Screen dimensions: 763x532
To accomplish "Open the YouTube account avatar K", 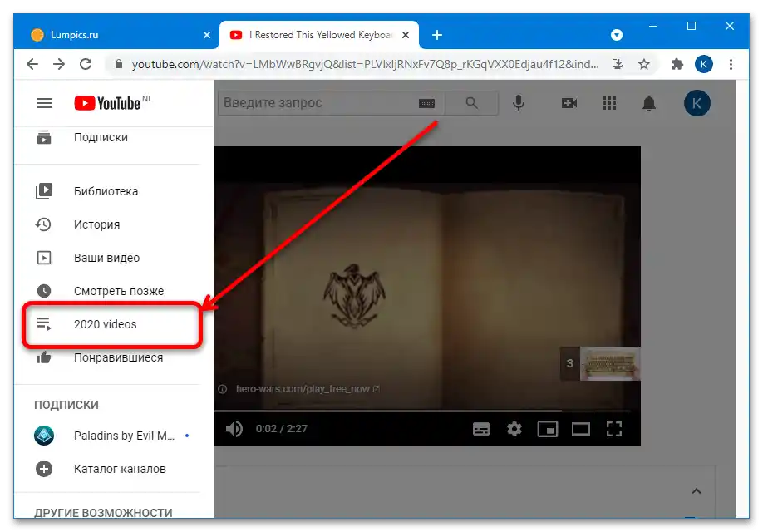I will (697, 103).
